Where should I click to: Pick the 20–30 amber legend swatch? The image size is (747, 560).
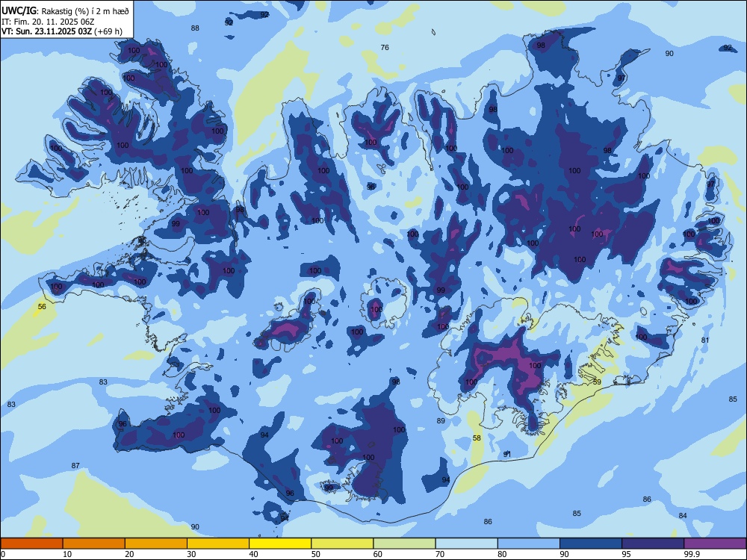pos(156,544)
